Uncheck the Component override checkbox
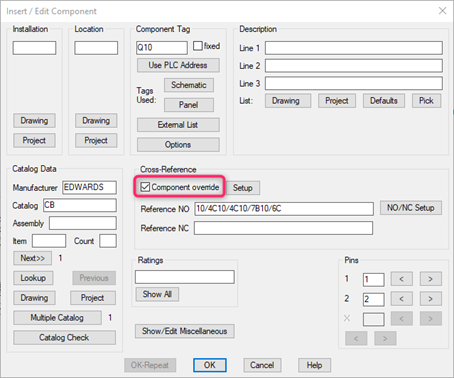Screen dimensions: 454x378 coord(145,187)
